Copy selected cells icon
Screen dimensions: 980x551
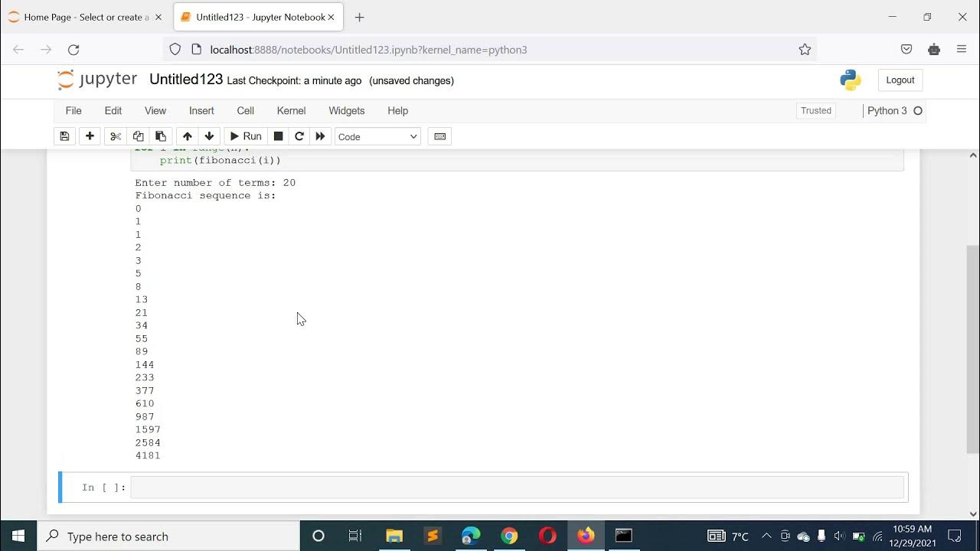[x=138, y=136]
